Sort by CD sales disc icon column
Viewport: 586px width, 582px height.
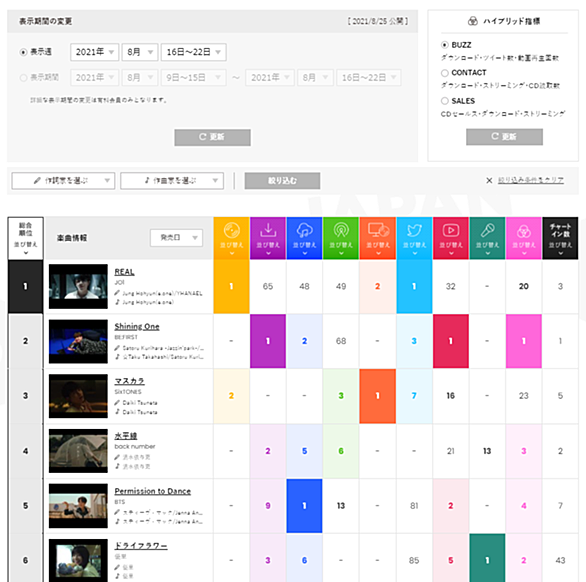[x=231, y=238]
